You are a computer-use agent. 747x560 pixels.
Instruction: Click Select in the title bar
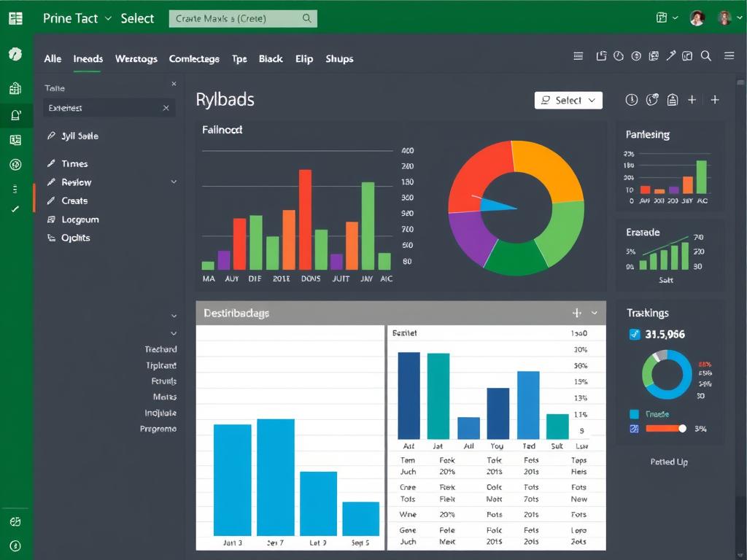click(137, 18)
